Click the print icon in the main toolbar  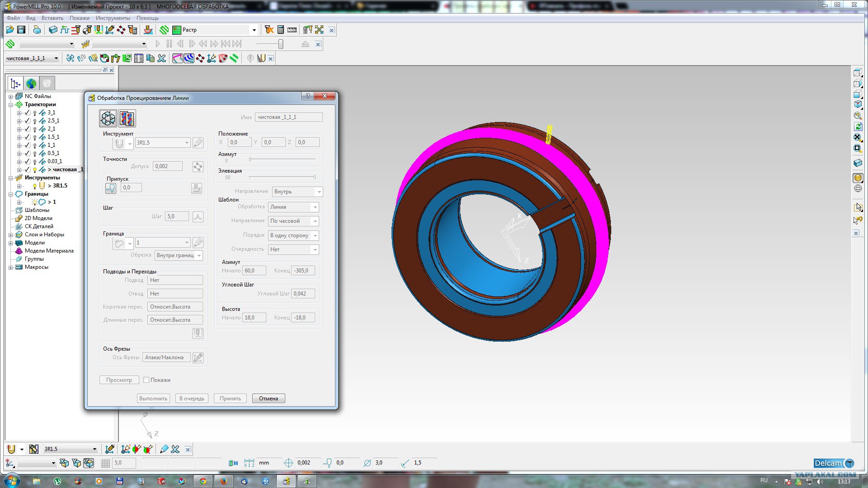pyautogui.click(x=37, y=30)
